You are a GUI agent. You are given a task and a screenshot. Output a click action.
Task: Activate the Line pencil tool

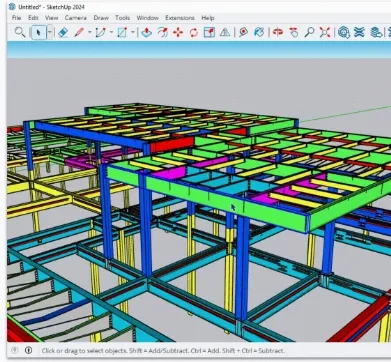pos(79,32)
